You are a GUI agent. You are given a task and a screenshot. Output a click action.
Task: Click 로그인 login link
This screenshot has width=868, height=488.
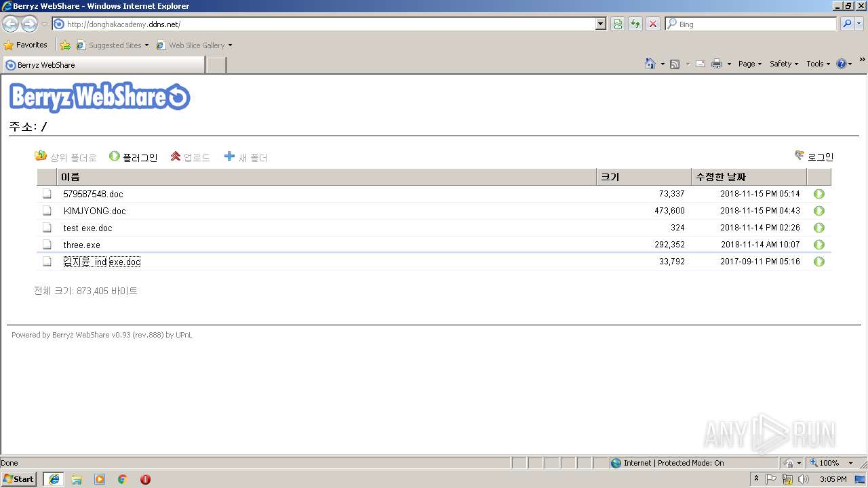tap(814, 157)
